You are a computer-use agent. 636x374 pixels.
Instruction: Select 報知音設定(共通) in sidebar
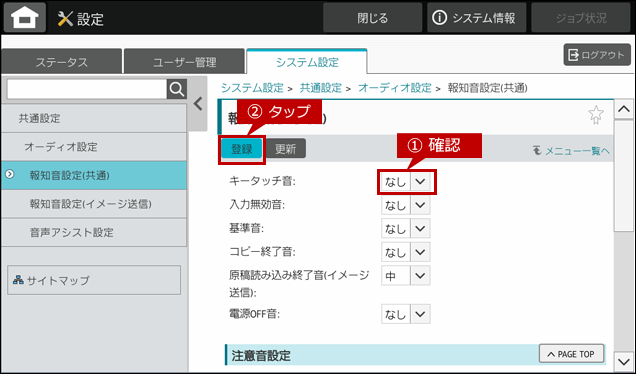click(x=94, y=175)
